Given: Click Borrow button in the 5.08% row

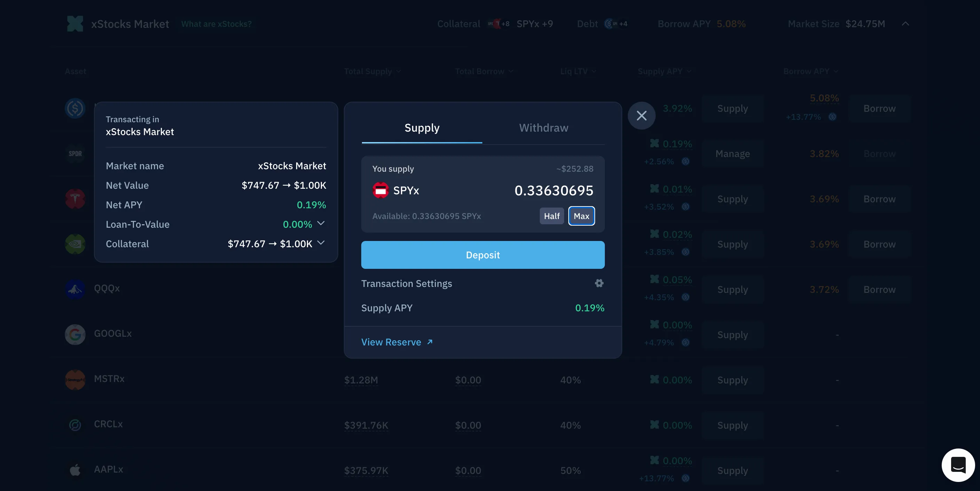Looking at the screenshot, I should click(879, 109).
